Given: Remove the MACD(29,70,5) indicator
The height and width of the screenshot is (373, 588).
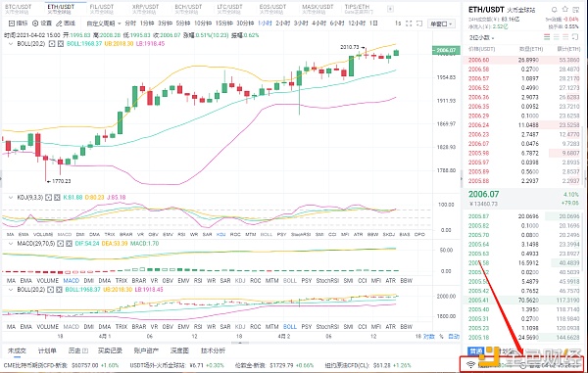Looking at the screenshot, I should click(x=69, y=244).
